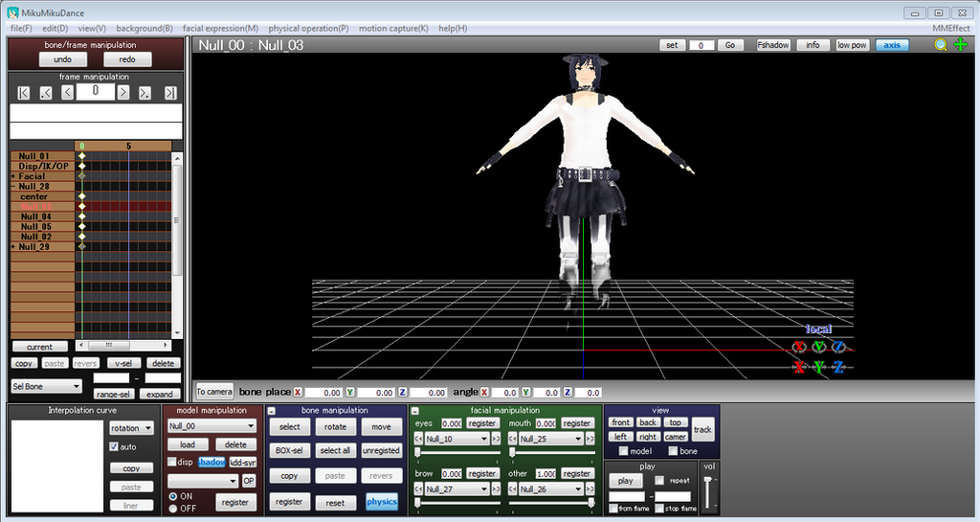The image size is (980, 522).
Task: Previous other morph arrow button
Action: click(x=513, y=488)
